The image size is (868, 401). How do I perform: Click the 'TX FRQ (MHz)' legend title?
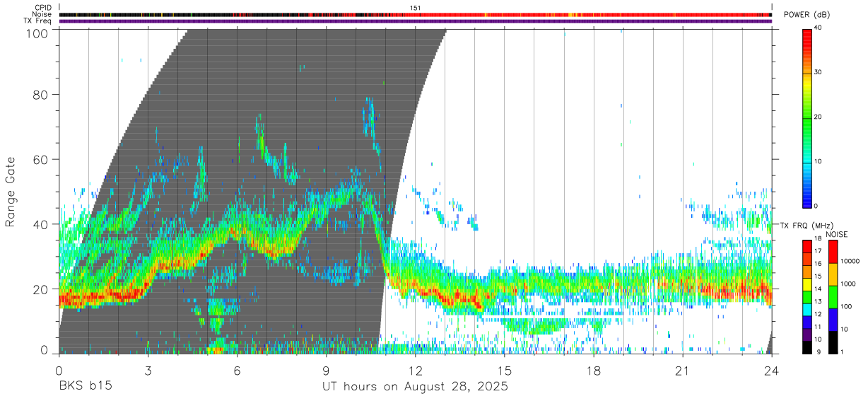point(806,225)
